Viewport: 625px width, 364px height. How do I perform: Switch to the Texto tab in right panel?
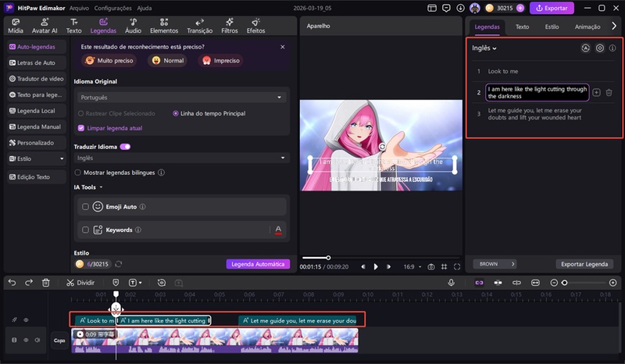(x=522, y=27)
